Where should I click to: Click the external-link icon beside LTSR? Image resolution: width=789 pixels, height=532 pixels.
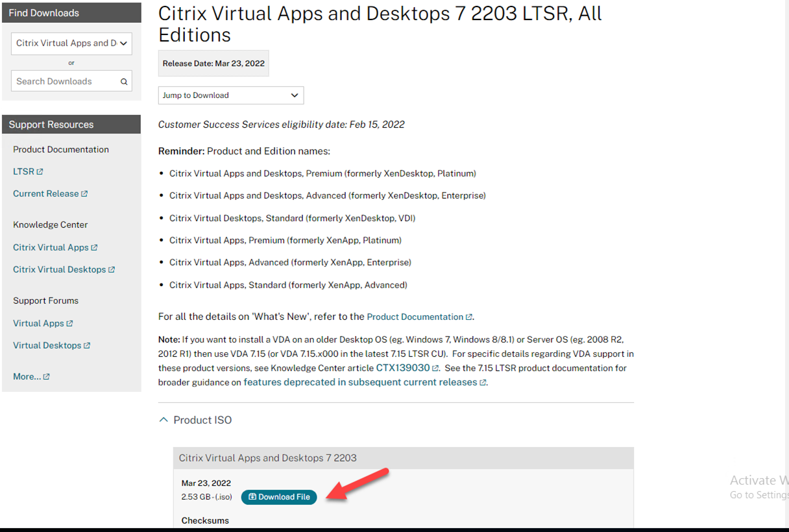tap(40, 172)
